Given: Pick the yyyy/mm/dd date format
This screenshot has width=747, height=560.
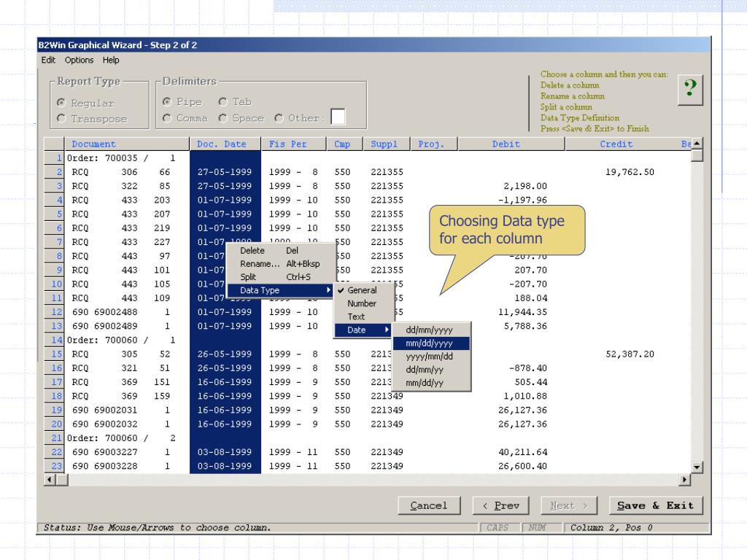Looking at the screenshot, I should coord(431,356).
